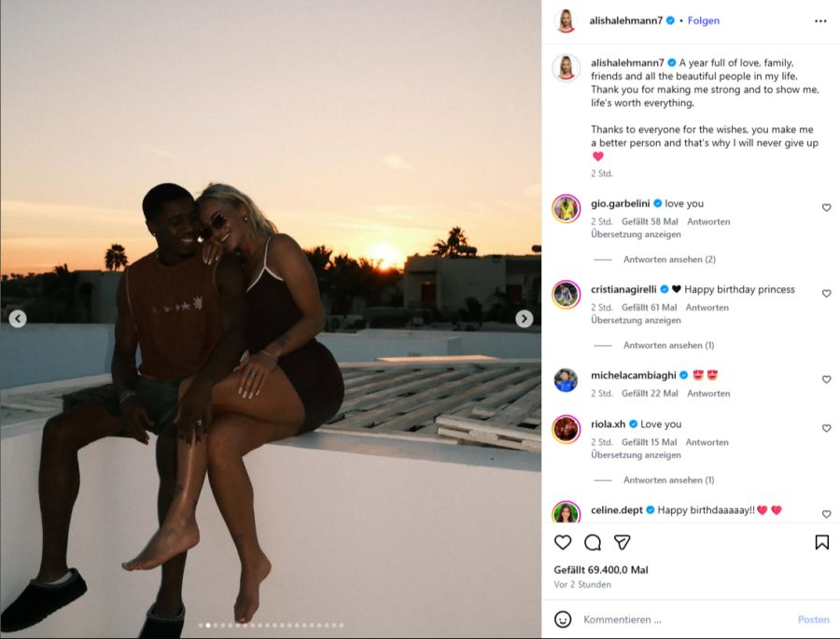Like gio.garbelini's comment
Viewport: 840px width, 639px height.
click(826, 207)
